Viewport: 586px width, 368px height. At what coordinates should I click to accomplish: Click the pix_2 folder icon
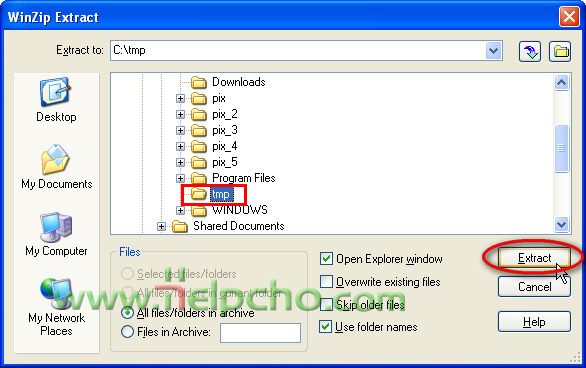click(x=199, y=114)
